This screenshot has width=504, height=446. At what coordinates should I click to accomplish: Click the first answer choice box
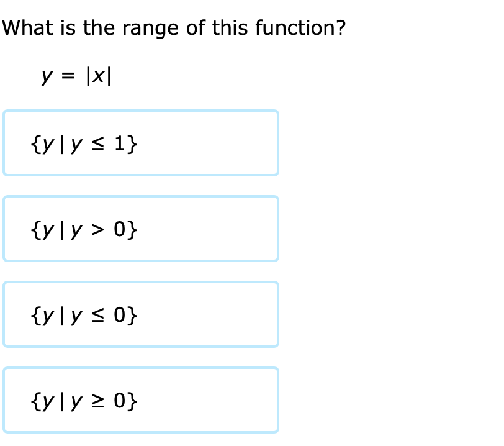click(x=141, y=143)
